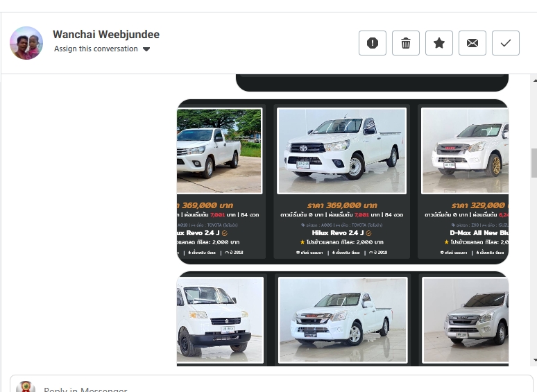Open white Suzuki truck photo
This screenshot has height=392, width=537.
(220, 320)
